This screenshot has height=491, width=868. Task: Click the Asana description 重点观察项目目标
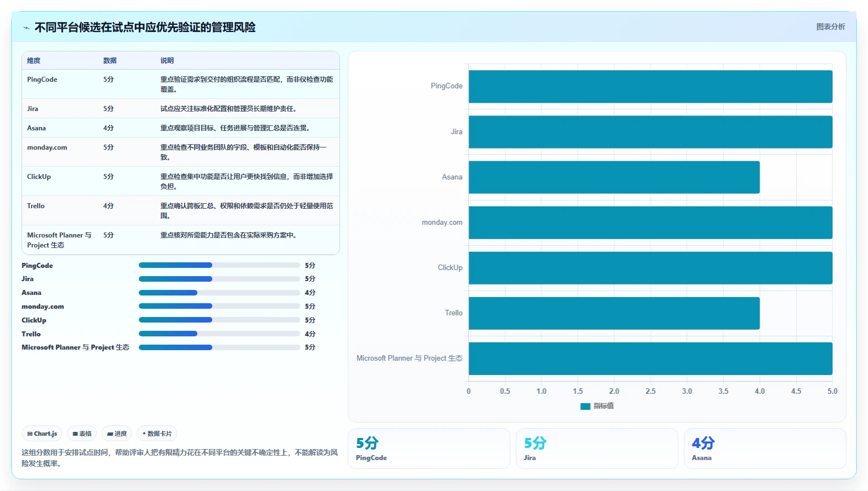[x=236, y=128]
